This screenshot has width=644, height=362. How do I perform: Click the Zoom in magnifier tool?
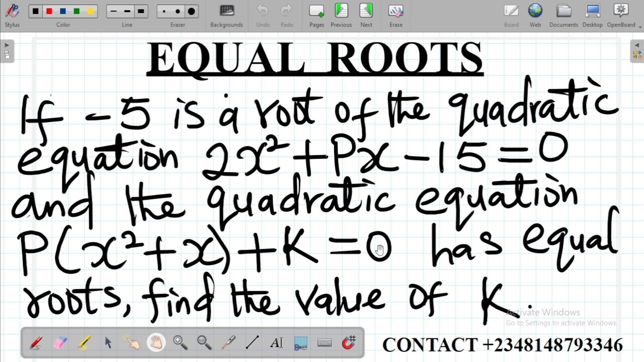(x=180, y=343)
